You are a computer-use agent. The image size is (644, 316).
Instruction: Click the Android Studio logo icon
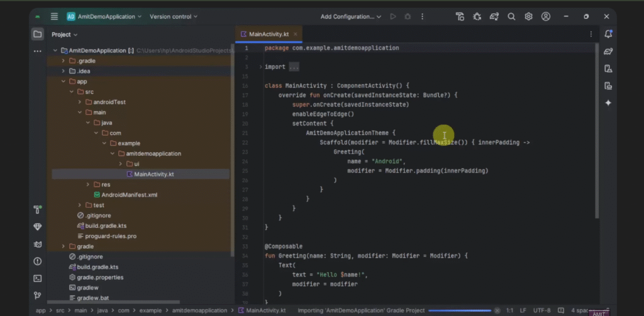click(x=38, y=17)
